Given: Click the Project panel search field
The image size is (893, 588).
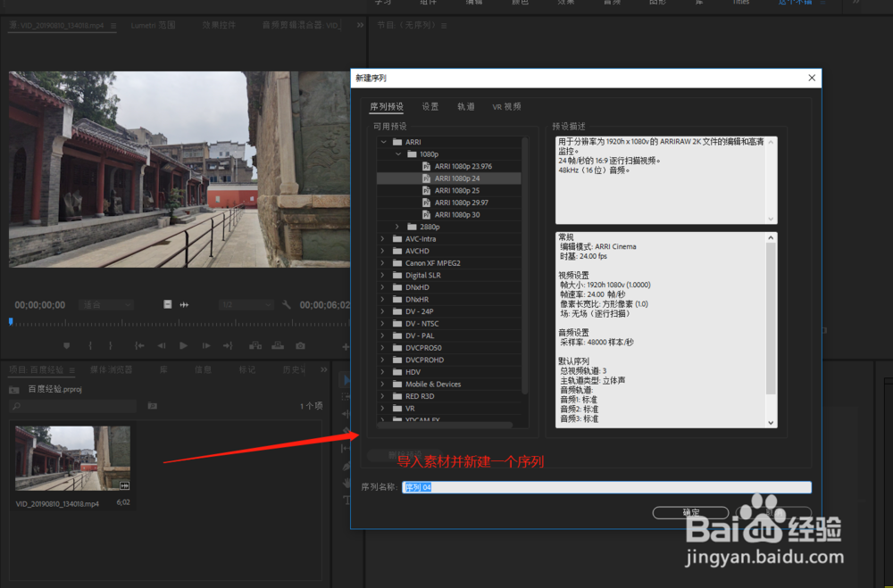Looking at the screenshot, I should 73,406.
